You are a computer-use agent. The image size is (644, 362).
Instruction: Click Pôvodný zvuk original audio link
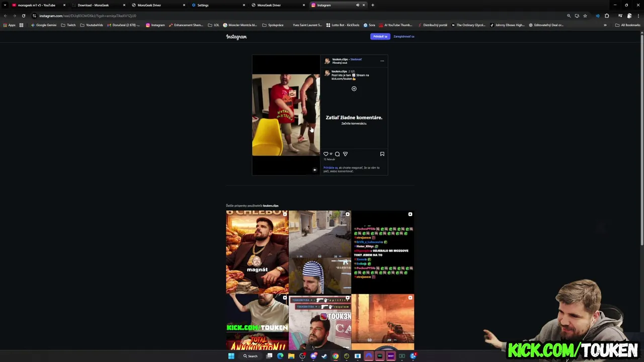pyautogui.click(x=340, y=63)
